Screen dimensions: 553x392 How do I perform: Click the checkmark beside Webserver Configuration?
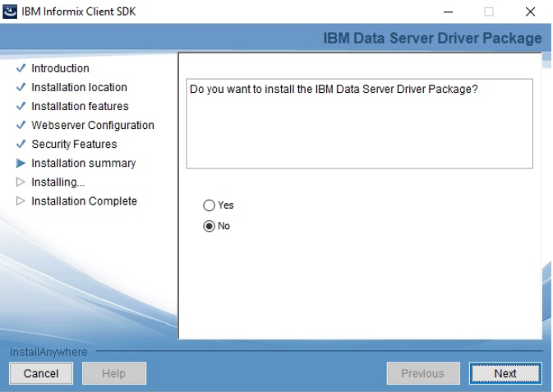[21, 125]
